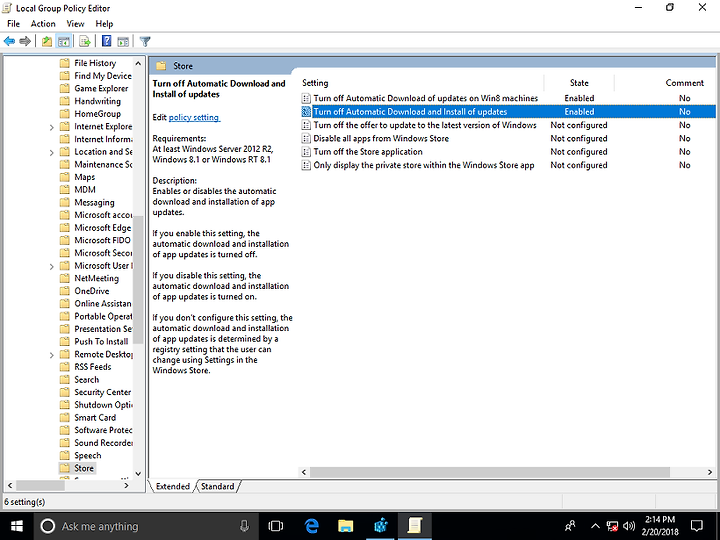Click the Back arrow toolbar icon

click(9, 41)
